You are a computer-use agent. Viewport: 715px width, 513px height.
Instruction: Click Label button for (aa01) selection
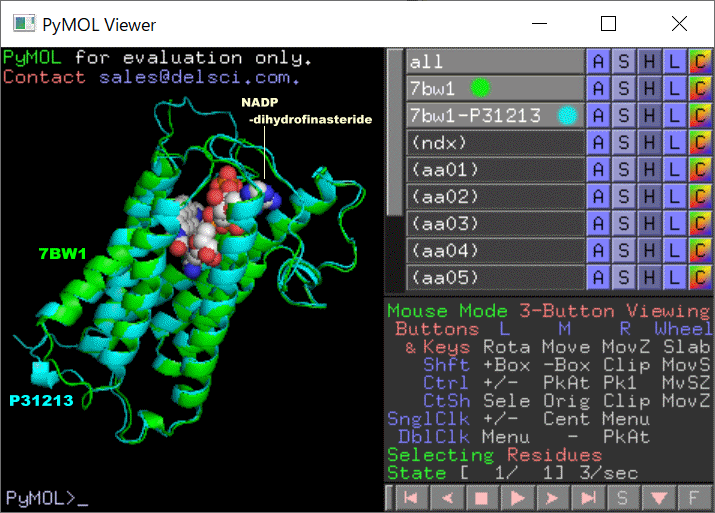[x=675, y=169]
